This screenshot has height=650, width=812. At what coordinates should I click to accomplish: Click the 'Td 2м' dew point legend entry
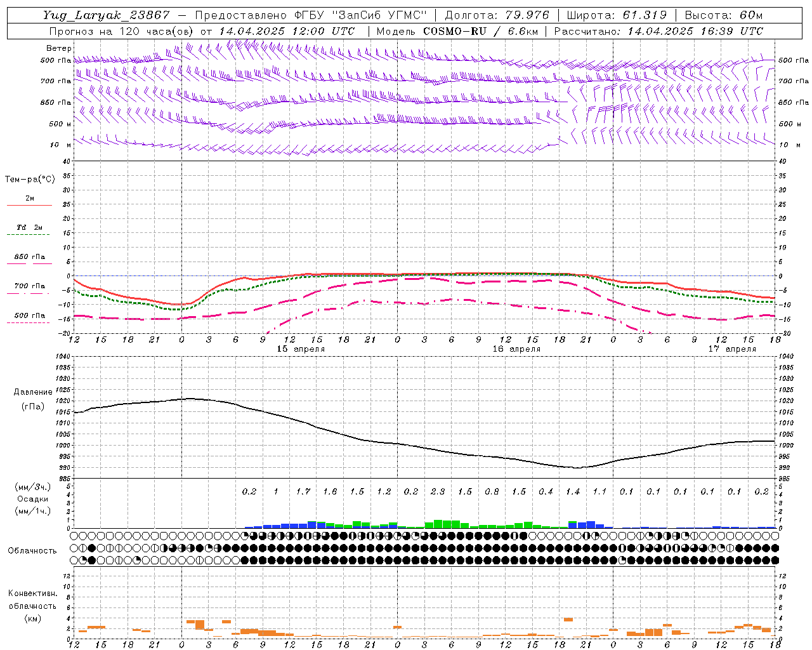[x=29, y=227]
